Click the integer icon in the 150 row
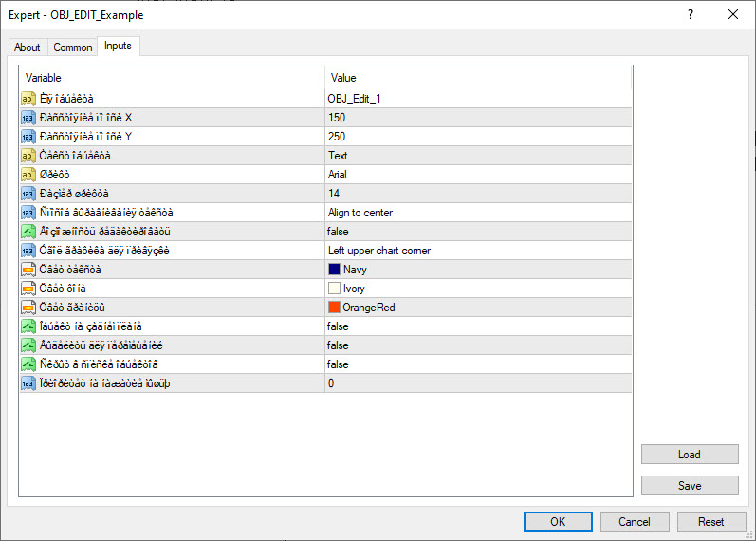The image size is (756, 541). click(28, 118)
